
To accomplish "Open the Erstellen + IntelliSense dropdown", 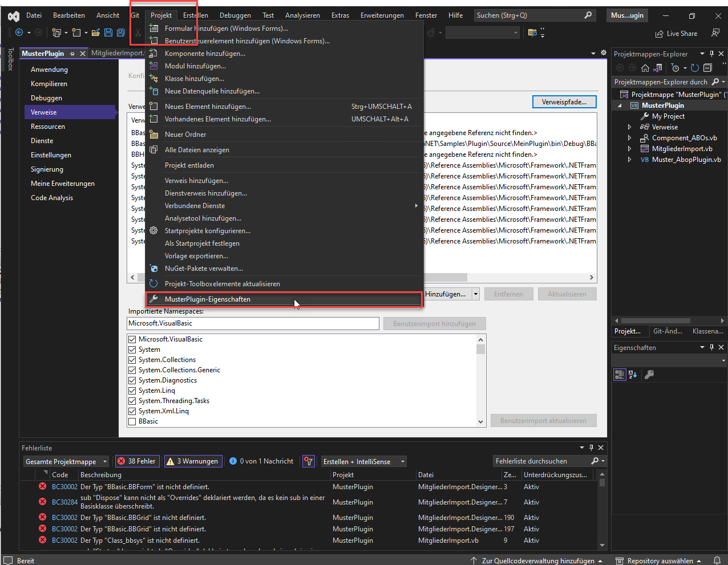I will [364, 461].
